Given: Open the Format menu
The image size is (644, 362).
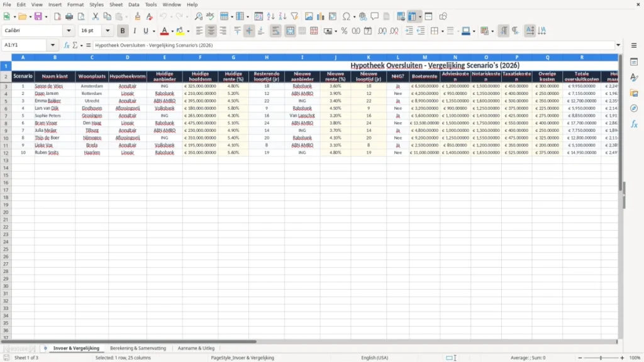Looking at the screenshot, I should coord(75,4).
